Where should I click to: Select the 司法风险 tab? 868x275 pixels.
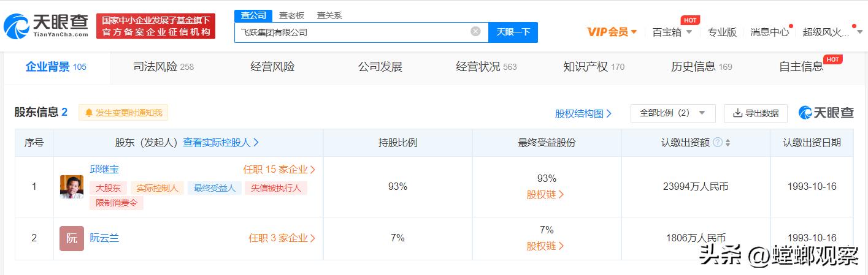tap(163, 67)
